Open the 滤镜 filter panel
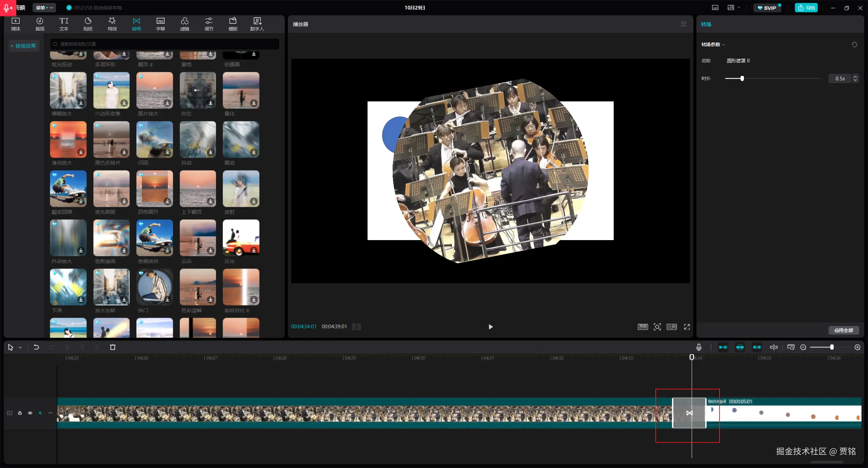This screenshot has width=868, height=468. coord(184,24)
